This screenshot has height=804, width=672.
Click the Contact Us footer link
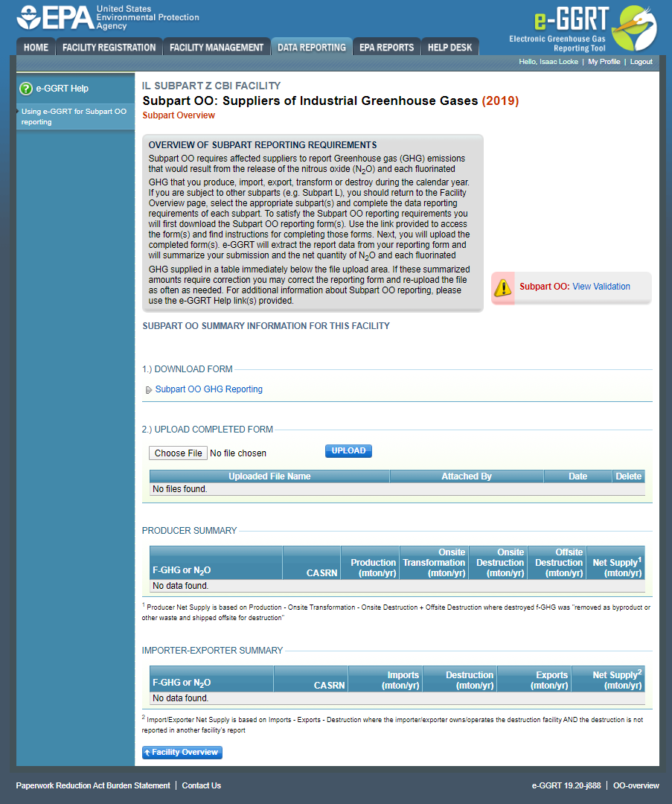(x=202, y=785)
